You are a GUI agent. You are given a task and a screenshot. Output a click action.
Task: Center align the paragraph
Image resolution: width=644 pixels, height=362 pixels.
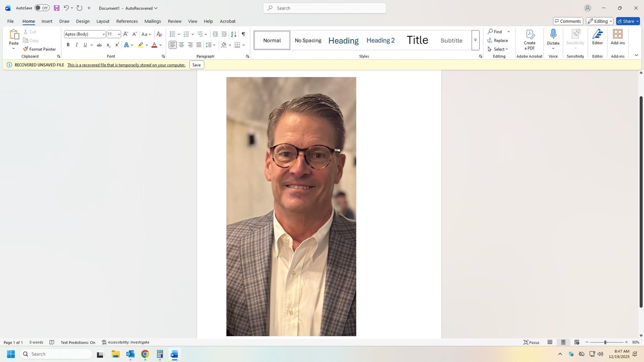181,45
